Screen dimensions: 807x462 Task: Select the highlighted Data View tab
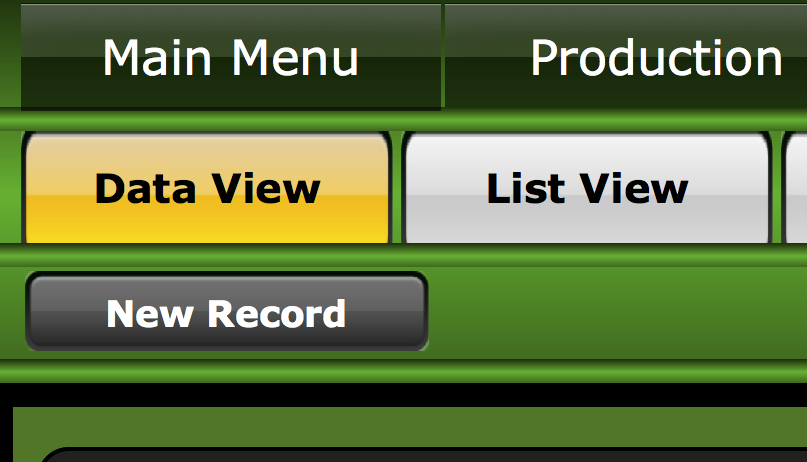(207, 188)
